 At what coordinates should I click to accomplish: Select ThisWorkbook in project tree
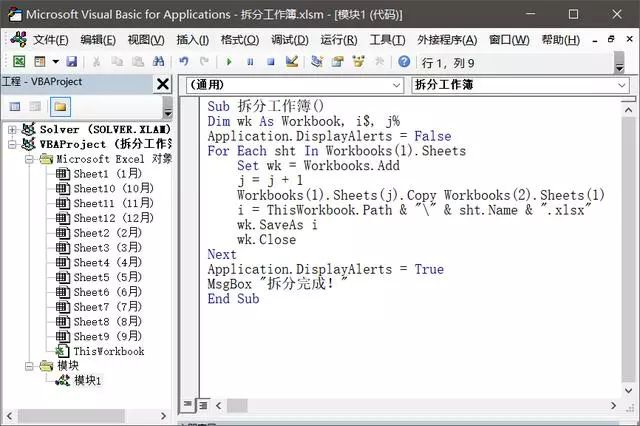109,351
